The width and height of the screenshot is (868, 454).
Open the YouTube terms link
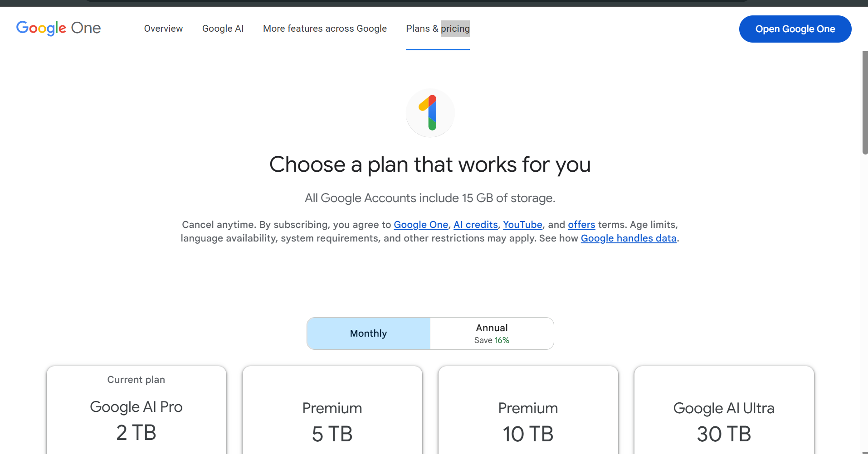[522, 225]
